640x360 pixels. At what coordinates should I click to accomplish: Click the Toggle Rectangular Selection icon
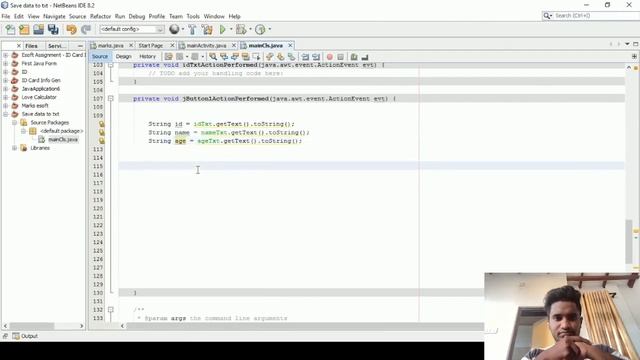(256, 57)
